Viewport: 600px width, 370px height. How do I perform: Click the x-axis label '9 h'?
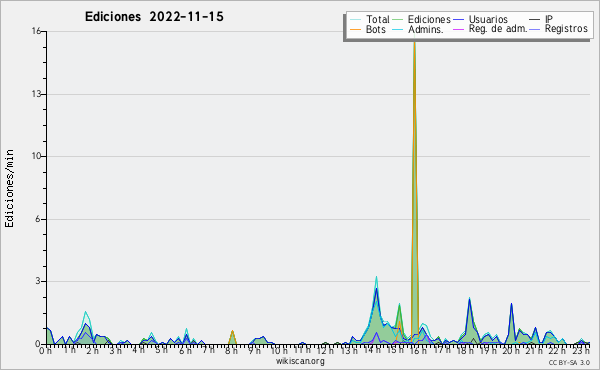click(254, 350)
